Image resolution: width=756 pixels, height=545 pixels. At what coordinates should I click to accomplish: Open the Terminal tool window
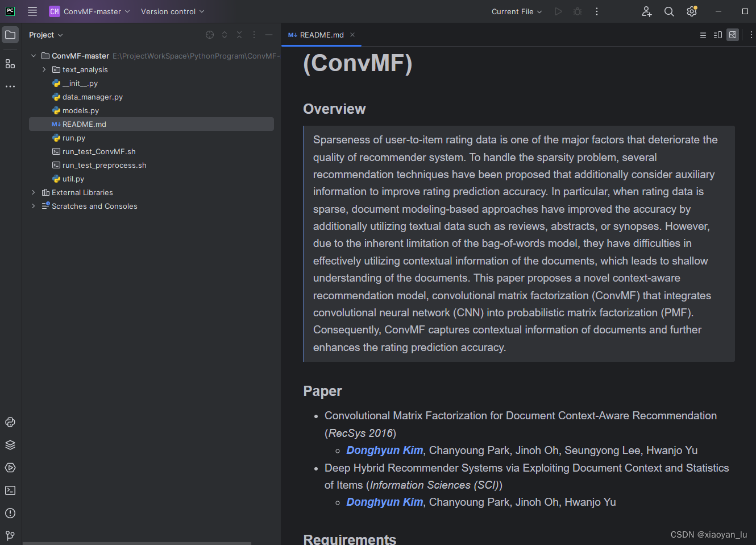coord(10,490)
